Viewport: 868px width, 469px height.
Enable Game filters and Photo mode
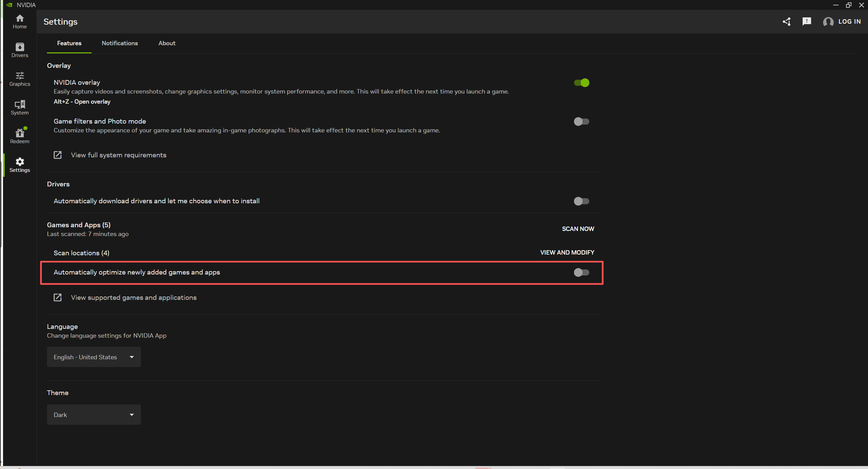click(581, 122)
